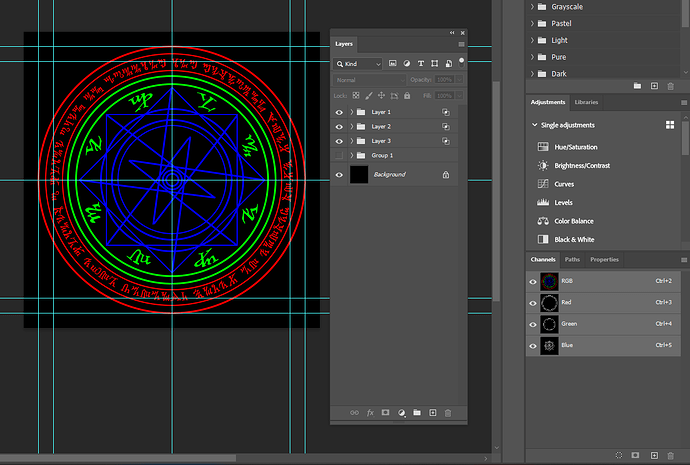
Task: Filter Layers panel for shape layers
Action: coord(435,64)
